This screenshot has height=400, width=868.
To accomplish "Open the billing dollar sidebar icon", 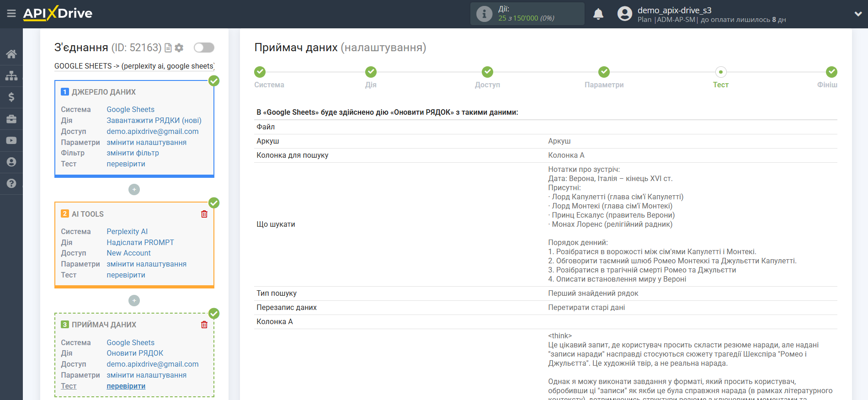I will point(11,97).
